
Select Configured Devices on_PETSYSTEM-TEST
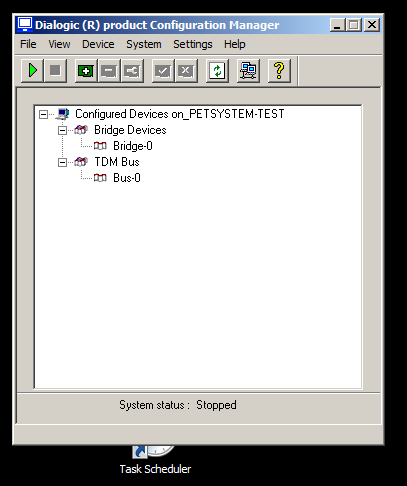click(180, 114)
